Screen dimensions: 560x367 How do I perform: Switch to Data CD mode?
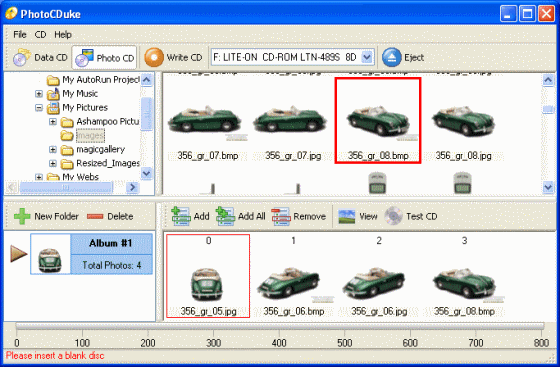(x=40, y=57)
